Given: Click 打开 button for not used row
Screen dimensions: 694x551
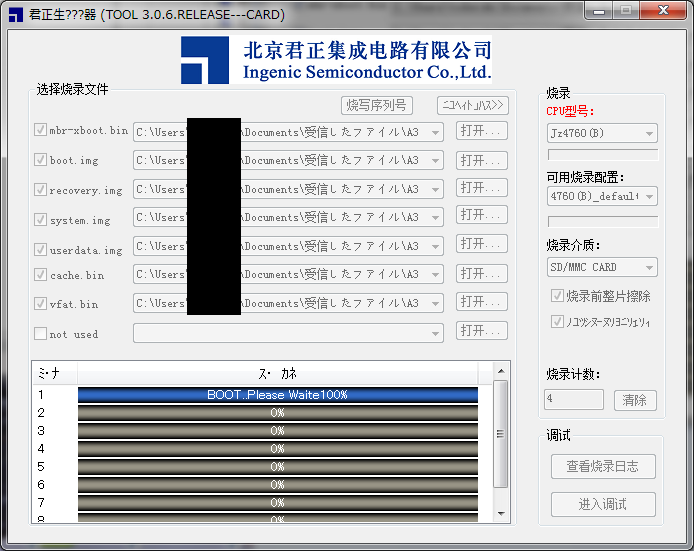Looking at the screenshot, I should [482, 331].
